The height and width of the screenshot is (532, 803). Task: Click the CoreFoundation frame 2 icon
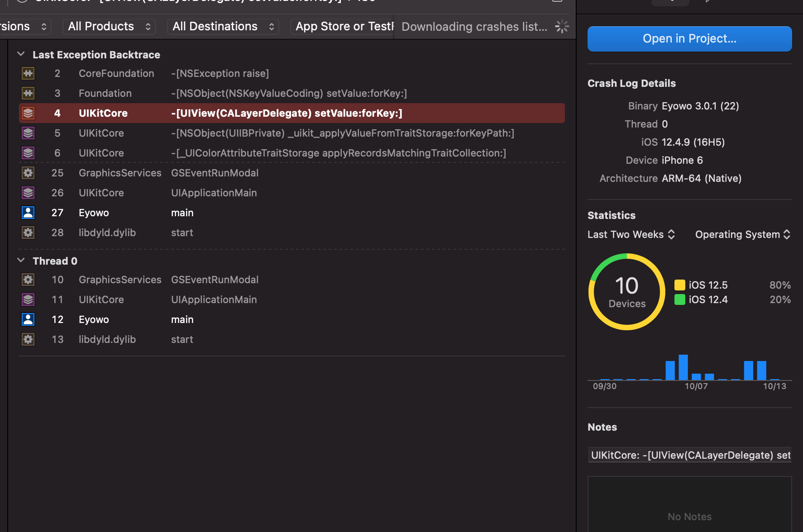pyautogui.click(x=28, y=73)
